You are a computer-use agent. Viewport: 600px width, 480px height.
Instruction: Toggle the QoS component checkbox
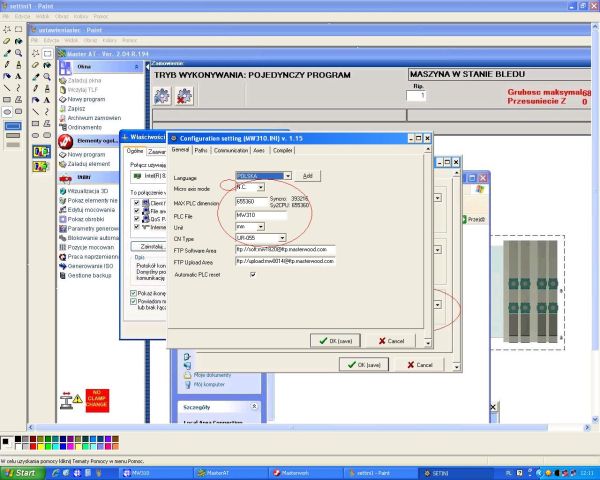pyautogui.click(x=137, y=219)
